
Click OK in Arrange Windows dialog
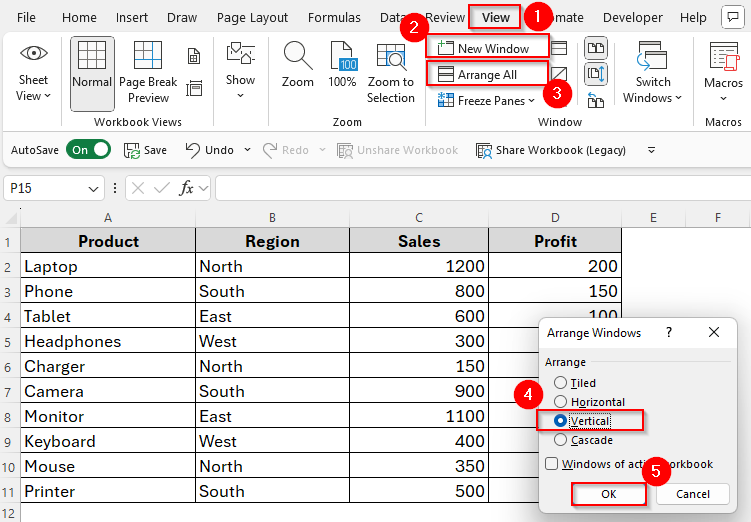tap(608, 494)
